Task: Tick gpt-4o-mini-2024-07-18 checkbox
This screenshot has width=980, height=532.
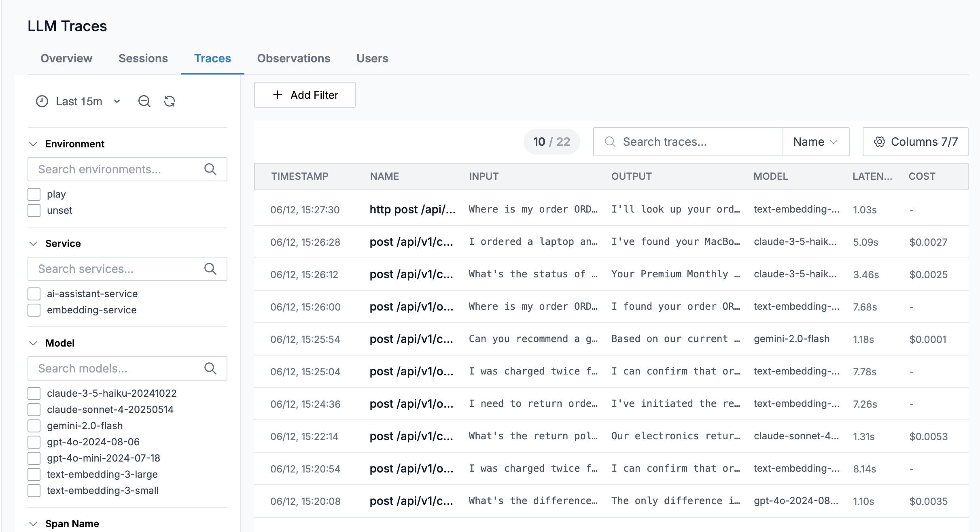Action: [x=34, y=458]
